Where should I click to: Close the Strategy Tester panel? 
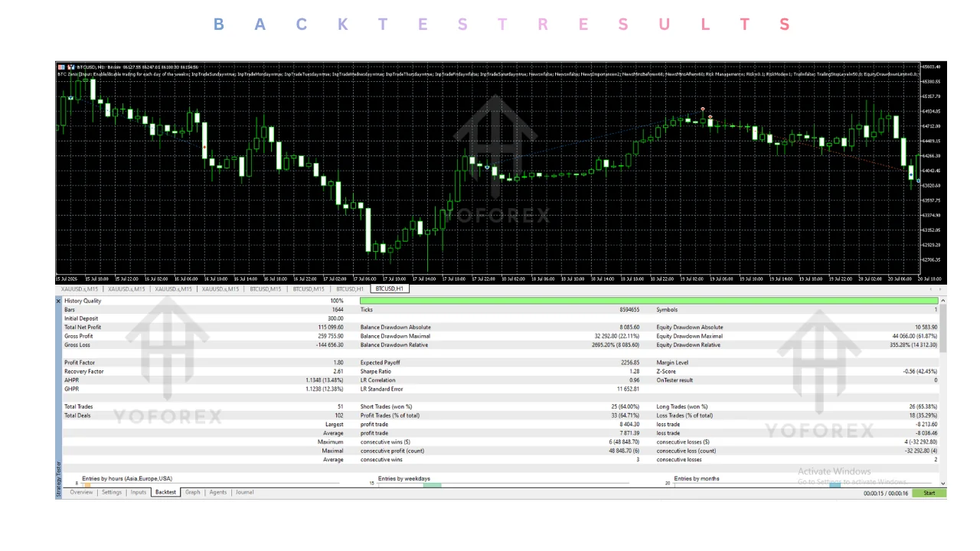[x=59, y=302]
